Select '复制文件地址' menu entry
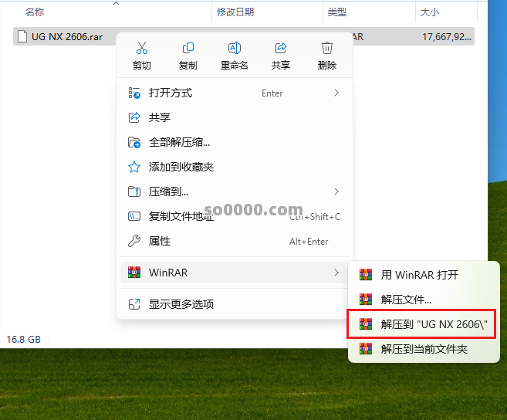The image size is (507, 420). (x=235, y=216)
